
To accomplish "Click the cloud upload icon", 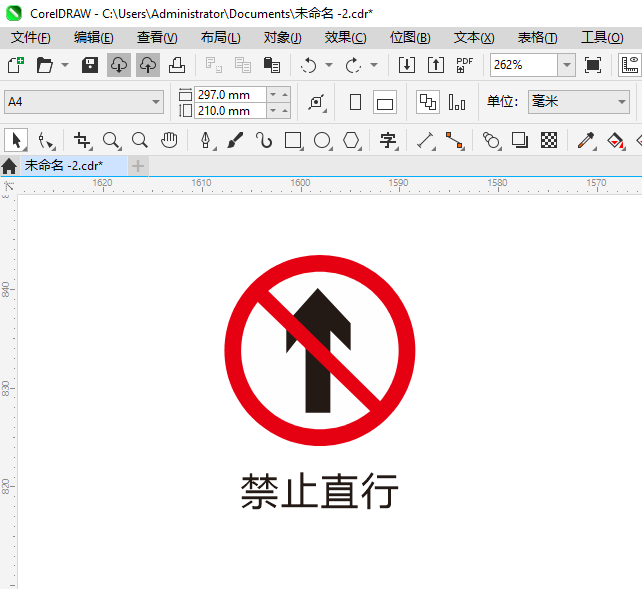I will (148, 65).
